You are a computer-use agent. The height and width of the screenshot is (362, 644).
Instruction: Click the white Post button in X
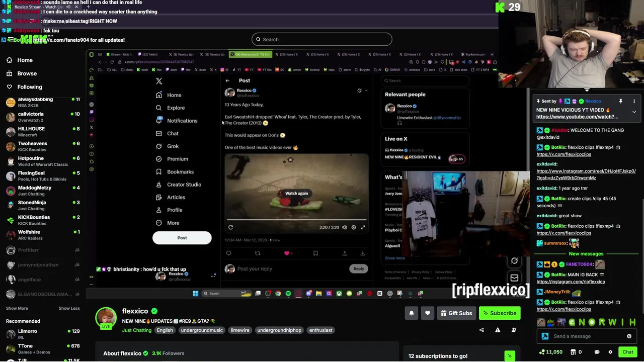click(182, 238)
